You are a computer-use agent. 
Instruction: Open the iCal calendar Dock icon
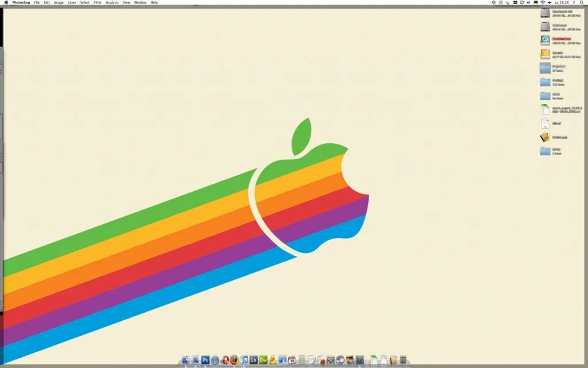[x=292, y=360]
